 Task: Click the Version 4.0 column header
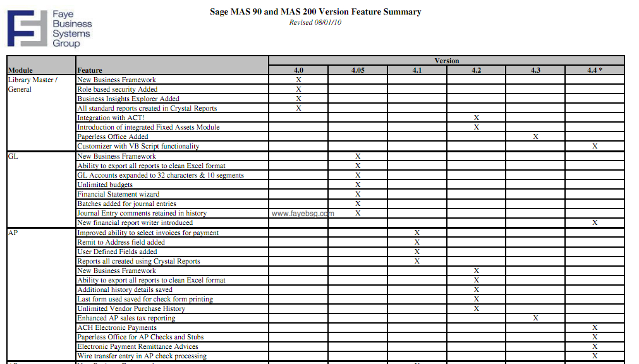pos(298,70)
